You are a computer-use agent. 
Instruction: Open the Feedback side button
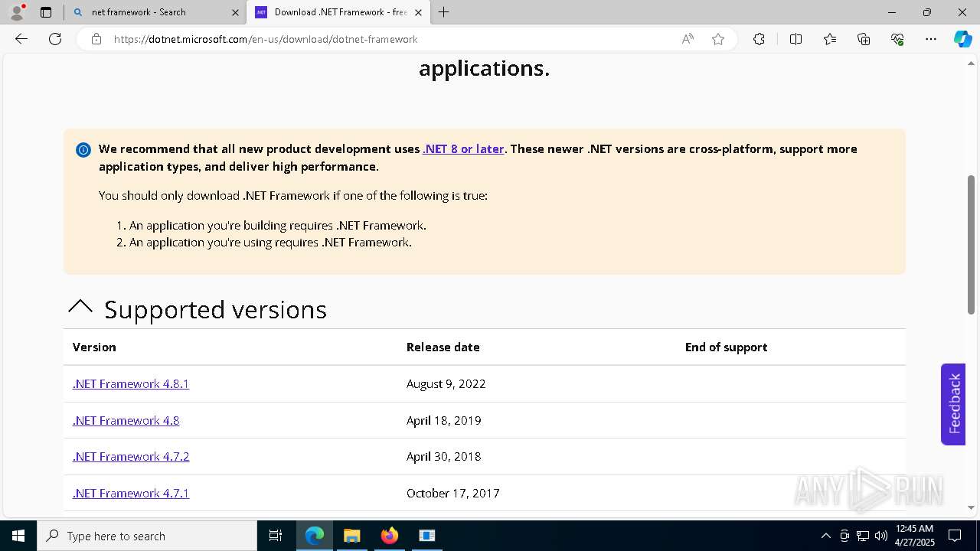click(x=953, y=404)
